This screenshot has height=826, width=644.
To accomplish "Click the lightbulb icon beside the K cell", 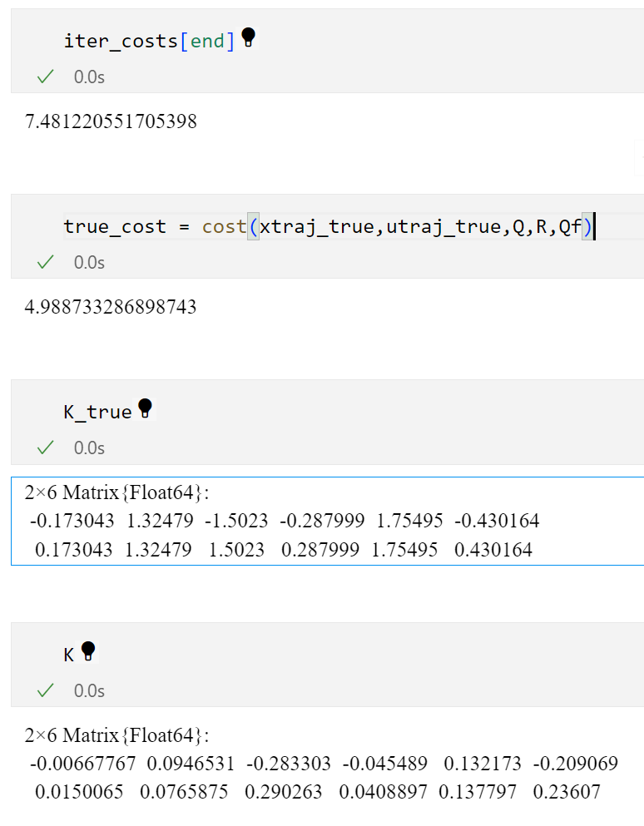I will 87,651.
